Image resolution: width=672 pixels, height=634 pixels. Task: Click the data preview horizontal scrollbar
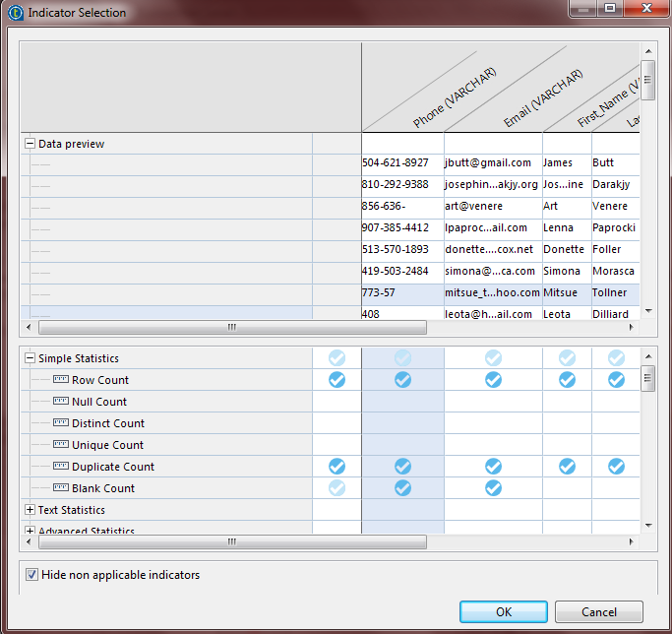(x=232, y=327)
